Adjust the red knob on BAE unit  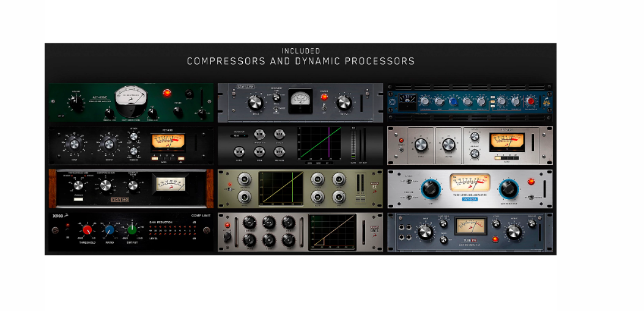[531, 101]
